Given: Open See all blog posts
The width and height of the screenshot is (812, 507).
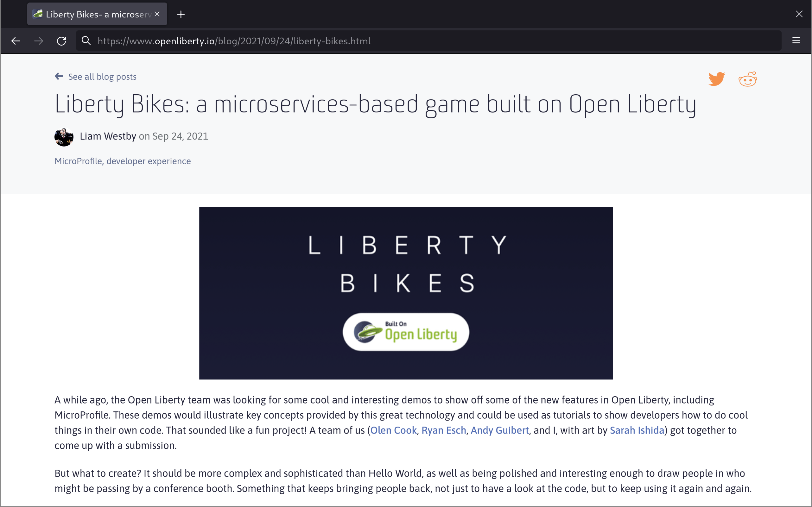Looking at the screenshot, I should pyautogui.click(x=102, y=77).
